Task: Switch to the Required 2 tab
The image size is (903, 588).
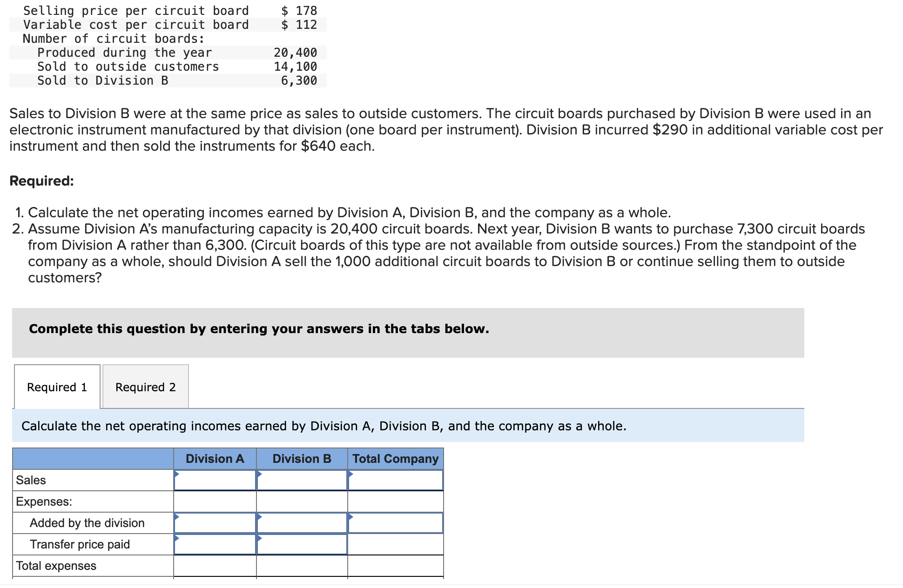Action: pyautogui.click(x=145, y=387)
